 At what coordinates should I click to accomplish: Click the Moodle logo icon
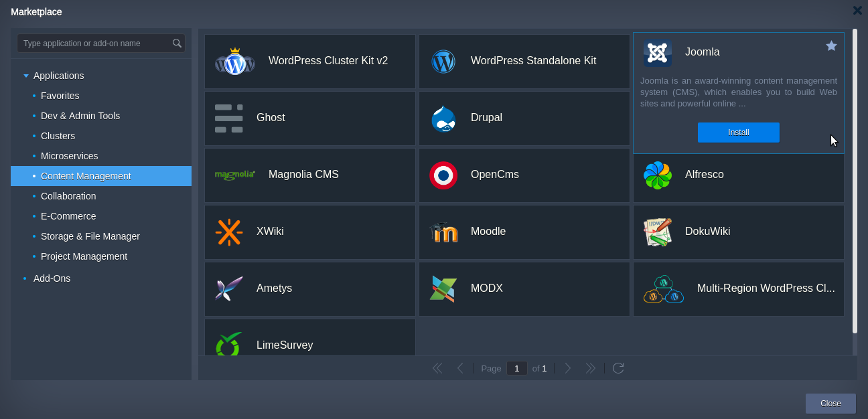click(x=443, y=232)
